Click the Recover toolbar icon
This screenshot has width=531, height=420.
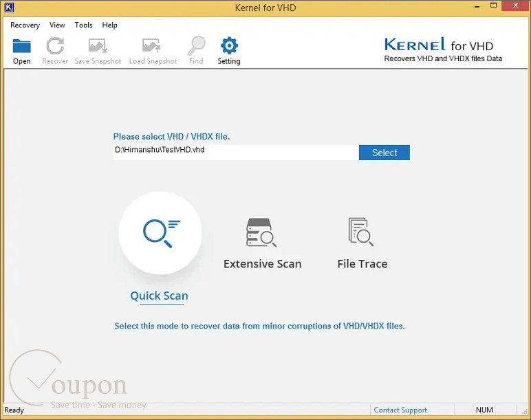tap(55, 46)
